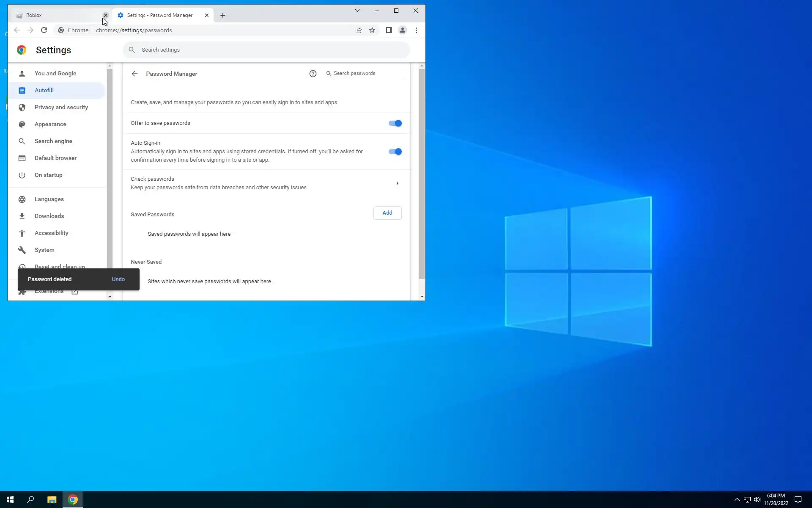
Task: Click the profile avatar icon
Action: [x=403, y=30]
